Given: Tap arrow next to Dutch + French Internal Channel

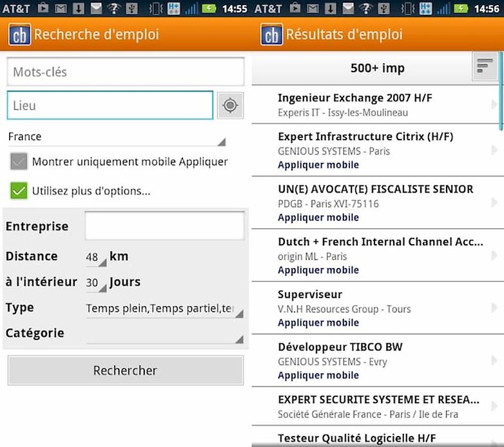Looking at the screenshot, I should point(494,255).
